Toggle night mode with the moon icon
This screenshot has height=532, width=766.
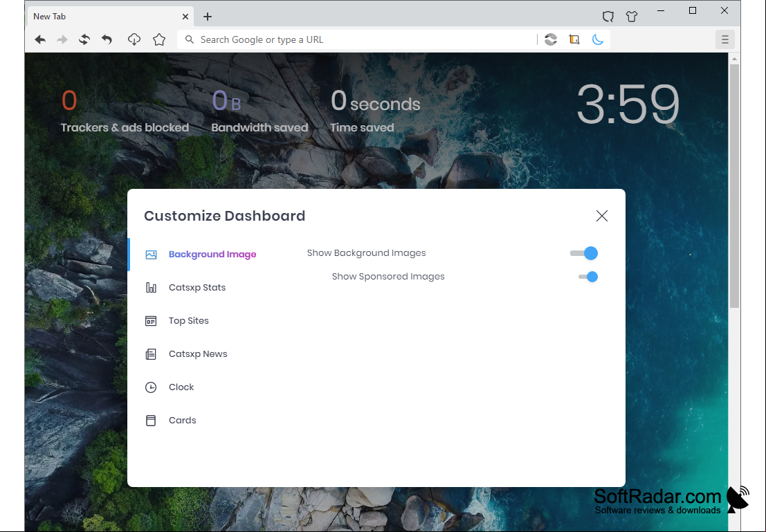click(597, 39)
